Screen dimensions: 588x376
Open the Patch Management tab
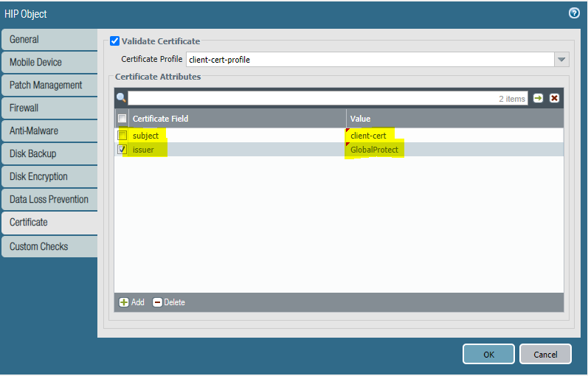(49, 85)
